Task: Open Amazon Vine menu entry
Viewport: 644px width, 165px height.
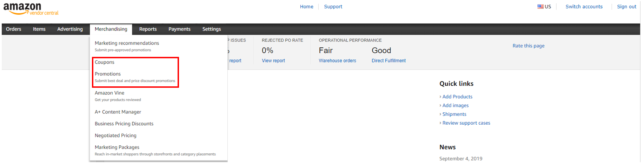Action: (109, 93)
